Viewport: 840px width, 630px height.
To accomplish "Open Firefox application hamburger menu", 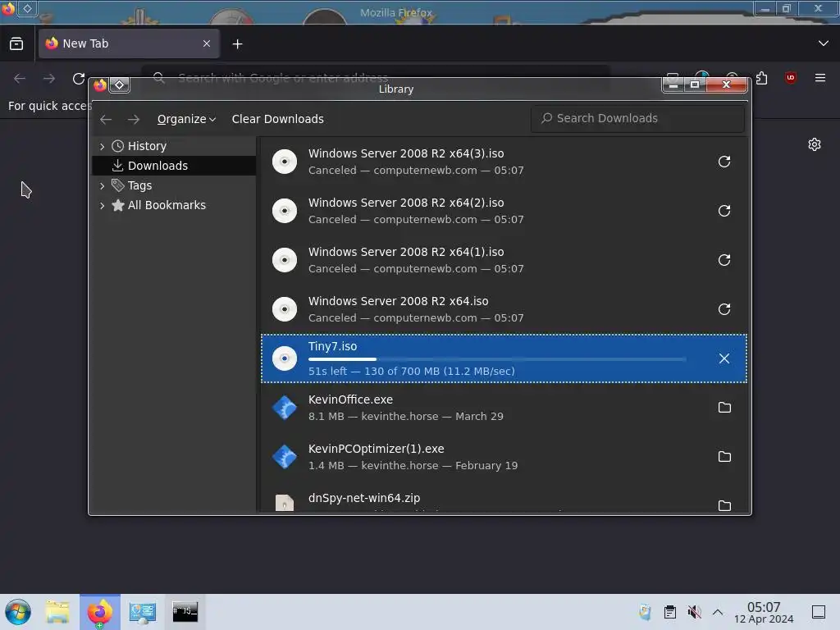I will point(820,78).
